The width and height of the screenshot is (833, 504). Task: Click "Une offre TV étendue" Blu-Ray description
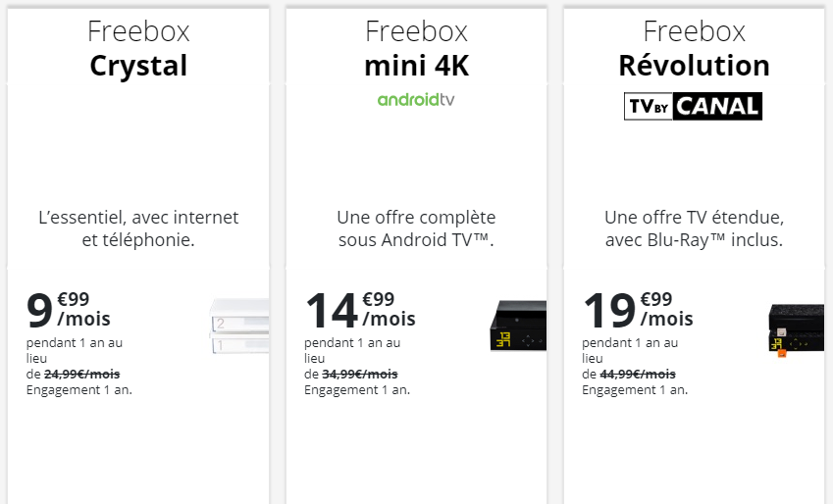tap(694, 228)
